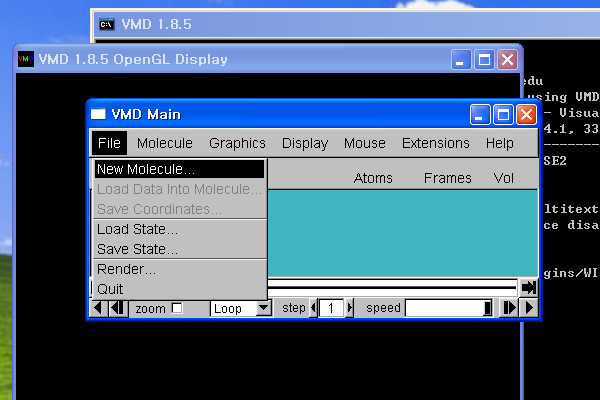Minimize the OpenGL Display window
600x400 pixels.
tap(461, 59)
